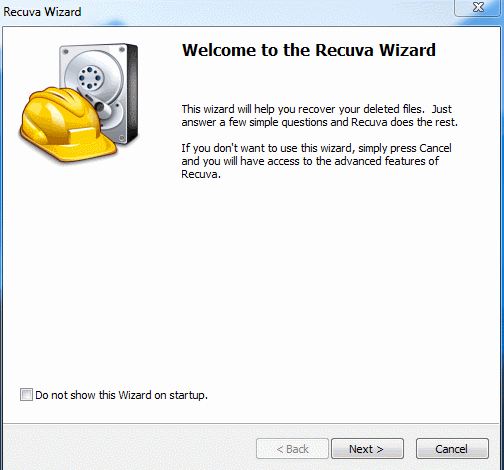This screenshot has height=470, width=504.
Task: Click the 'Recuva Wizard' title bar text
Action: click(x=42, y=12)
